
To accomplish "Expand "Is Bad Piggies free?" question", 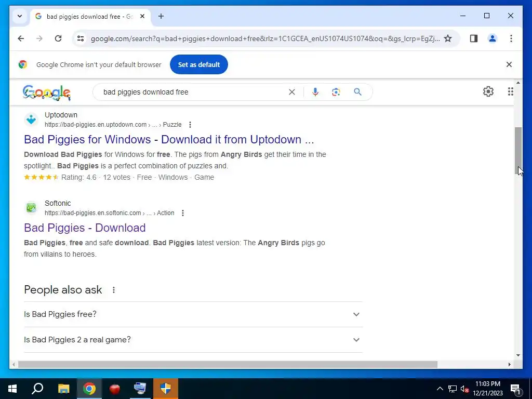I will click(193, 314).
